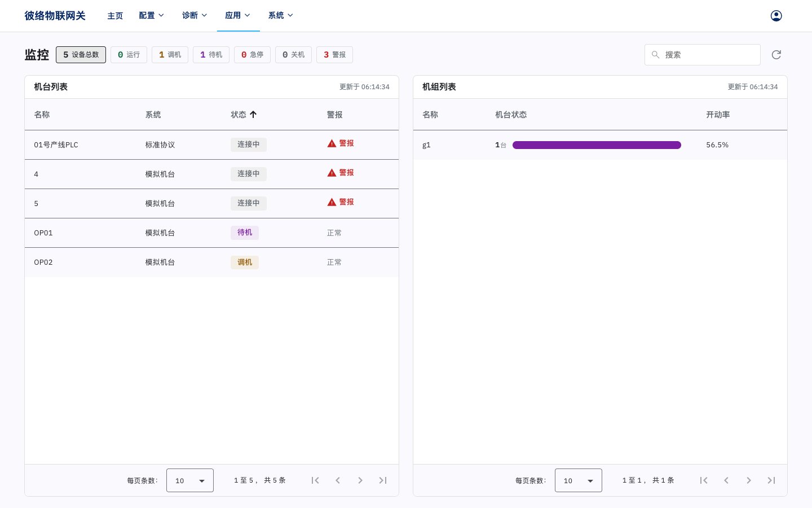Sort 机组列表 by 名称 column
This screenshot has width=812, height=508.
pos(430,115)
